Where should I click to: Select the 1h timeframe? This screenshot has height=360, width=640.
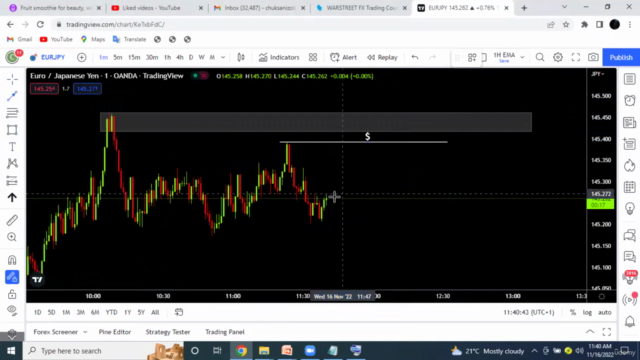tap(167, 58)
